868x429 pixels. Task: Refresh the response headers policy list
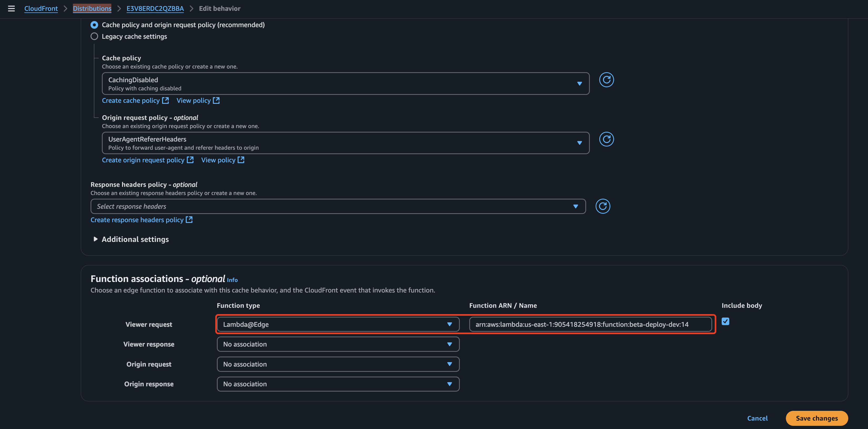tap(602, 206)
